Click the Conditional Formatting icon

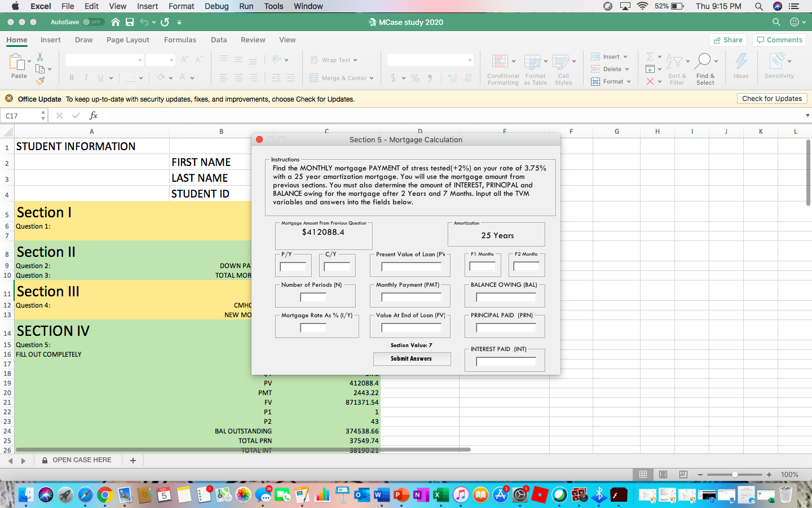[500, 62]
